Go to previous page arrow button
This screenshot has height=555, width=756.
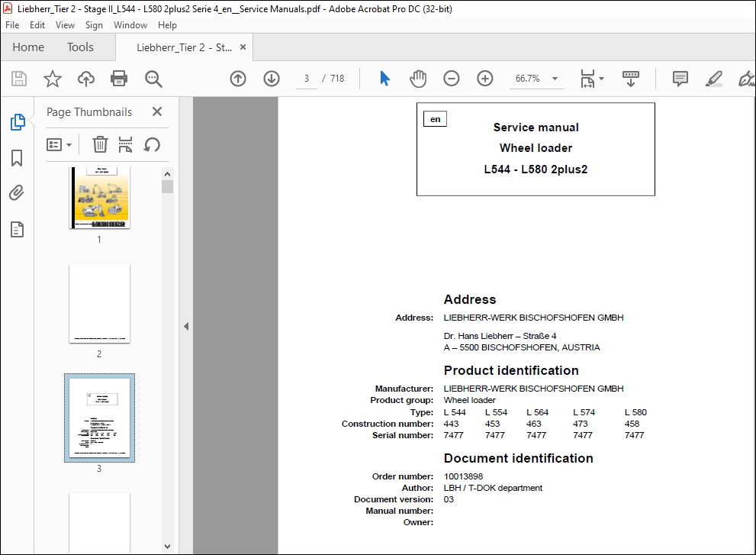pos(238,78)
